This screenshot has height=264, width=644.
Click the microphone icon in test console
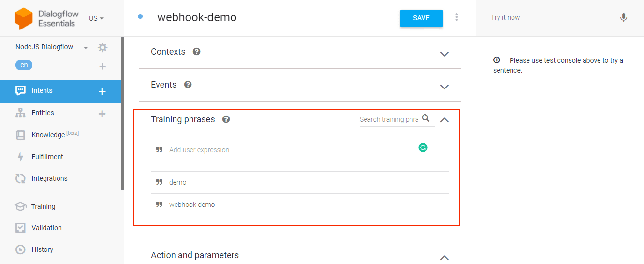pyautogui.click(x=624, y=18)
